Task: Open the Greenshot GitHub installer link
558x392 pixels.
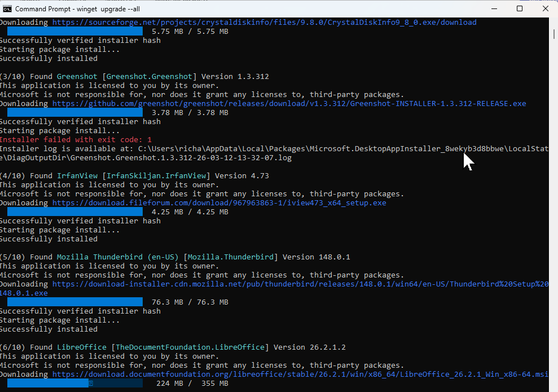Action: (289, 104)
